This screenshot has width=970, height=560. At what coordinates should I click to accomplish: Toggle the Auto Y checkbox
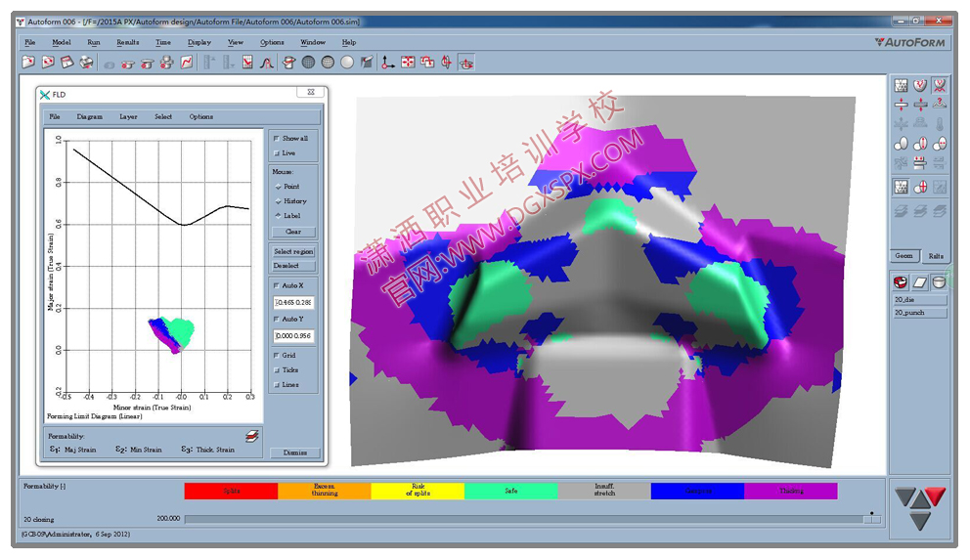tap(277, 319)
